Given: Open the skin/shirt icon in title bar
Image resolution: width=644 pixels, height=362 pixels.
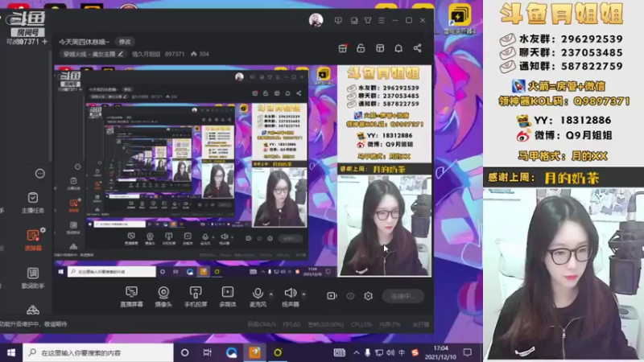Looking at the screenshot, I should coord(368,20).
